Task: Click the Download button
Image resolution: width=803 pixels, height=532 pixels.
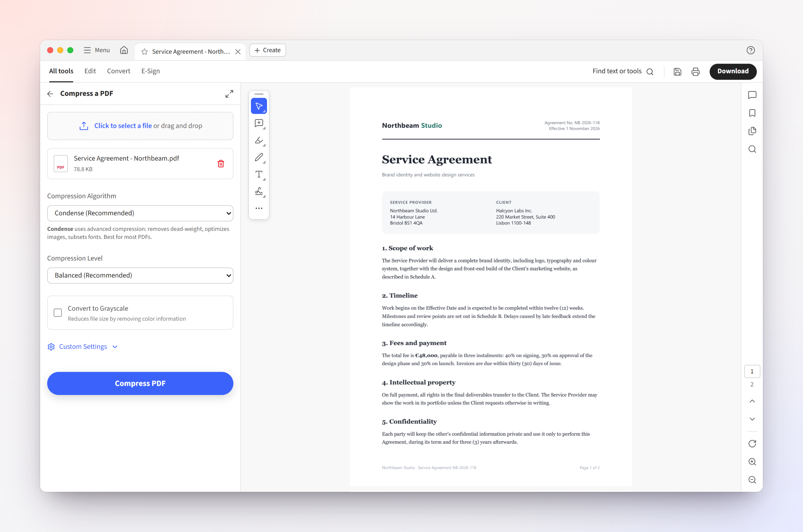Action: [x=733, y=71]
